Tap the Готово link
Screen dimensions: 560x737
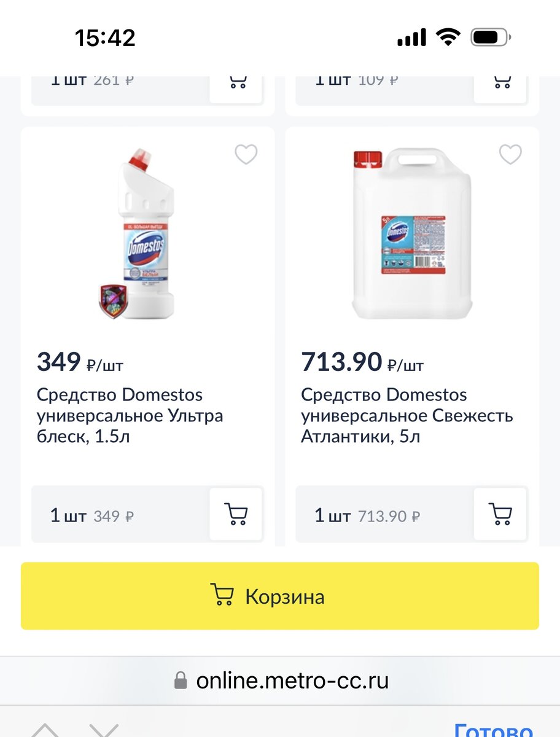[x=493, y=730]
